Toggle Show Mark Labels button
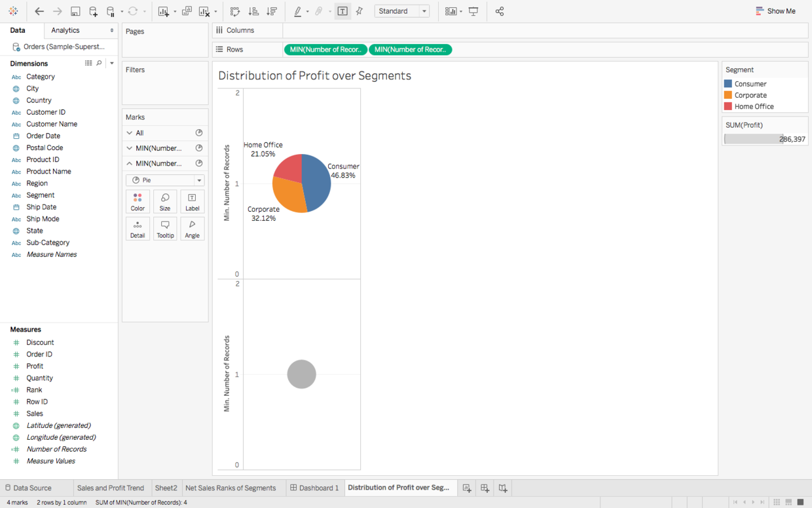The image size is (812, 508). pos(342,11)
